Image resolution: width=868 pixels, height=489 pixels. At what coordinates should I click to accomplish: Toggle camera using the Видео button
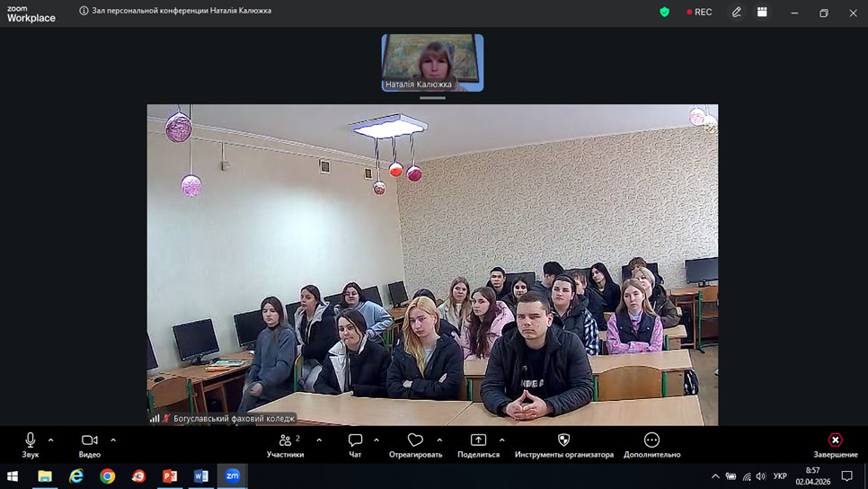(90, 440)
